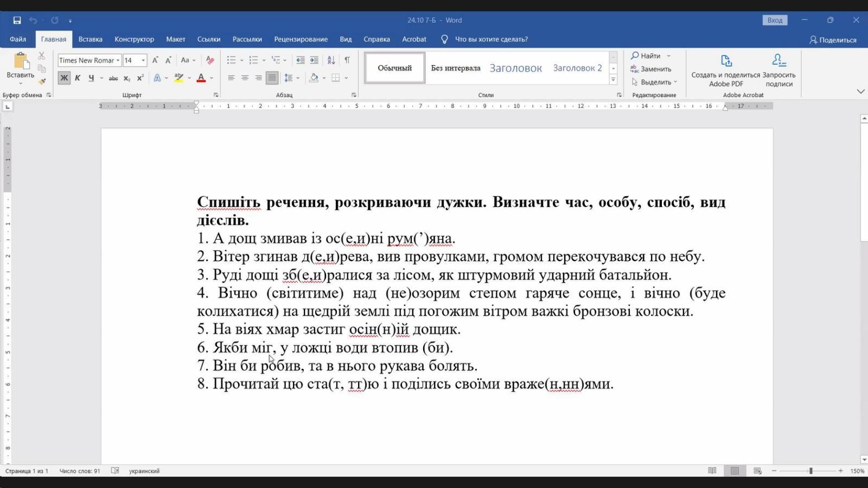Toggle superscript formatting
The height and width of the screenshot is (488, 868).
tap(140, 78)
